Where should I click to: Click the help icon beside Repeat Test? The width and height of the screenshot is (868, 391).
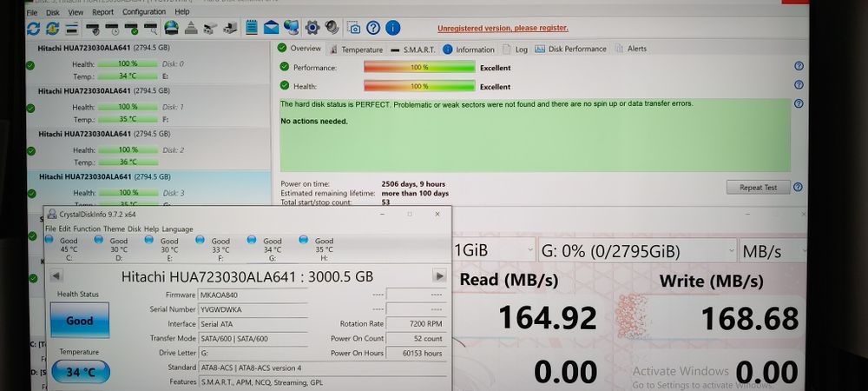[x=798, y=187]
